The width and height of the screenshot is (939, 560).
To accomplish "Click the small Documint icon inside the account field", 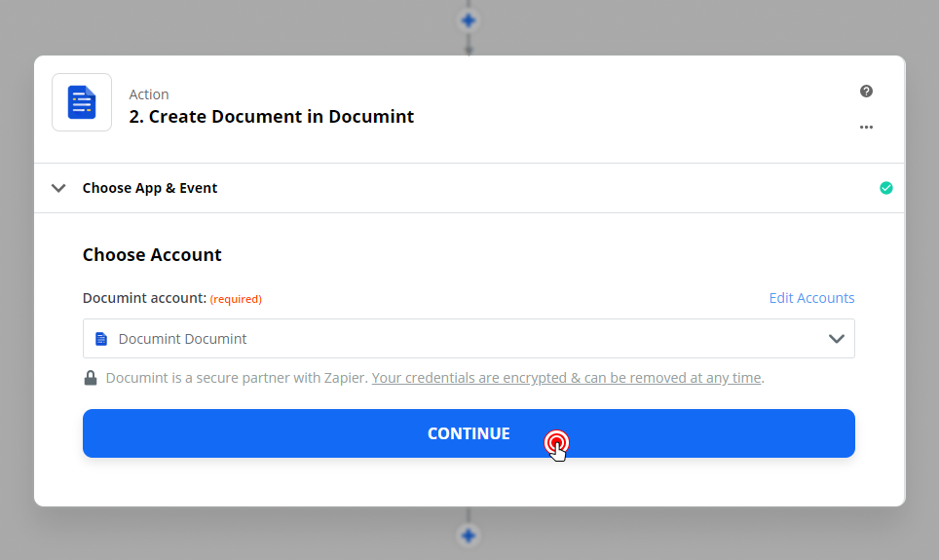I will tap(101, 339).
